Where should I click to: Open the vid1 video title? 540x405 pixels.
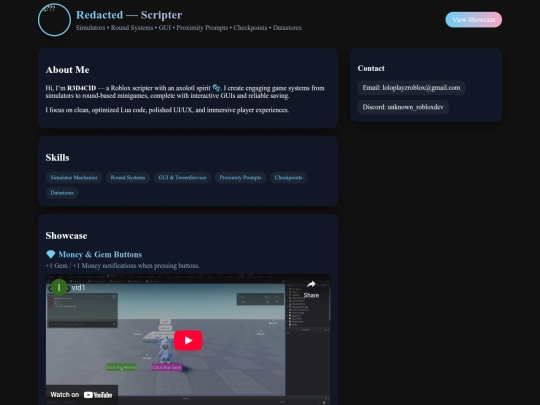[78, 288]
